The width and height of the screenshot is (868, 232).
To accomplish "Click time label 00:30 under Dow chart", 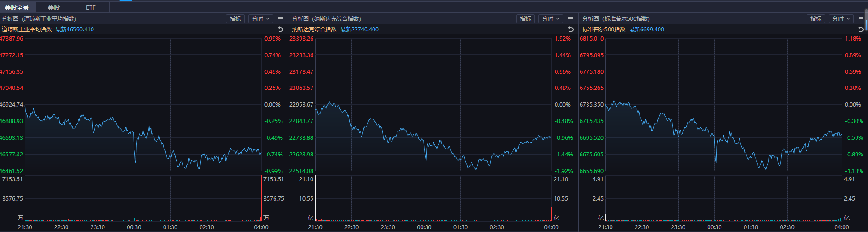I will pyautogui.click(x=134, y=227).
